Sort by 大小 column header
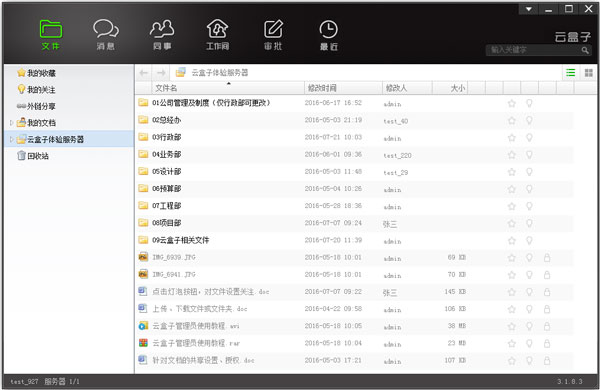The image size is (600, 390). click(x=450, y=88)
